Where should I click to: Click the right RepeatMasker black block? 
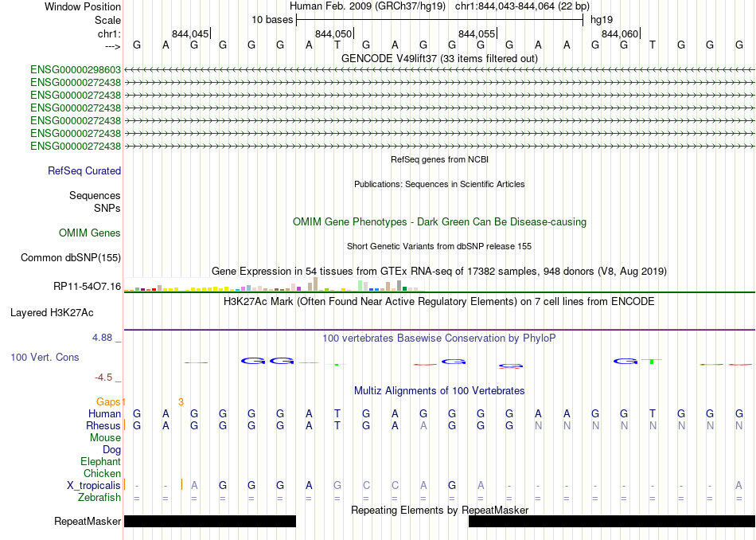click(x=612, y=521)
